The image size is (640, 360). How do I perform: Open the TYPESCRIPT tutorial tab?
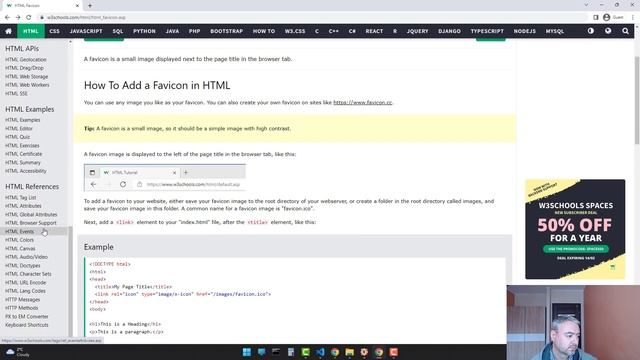487,31
